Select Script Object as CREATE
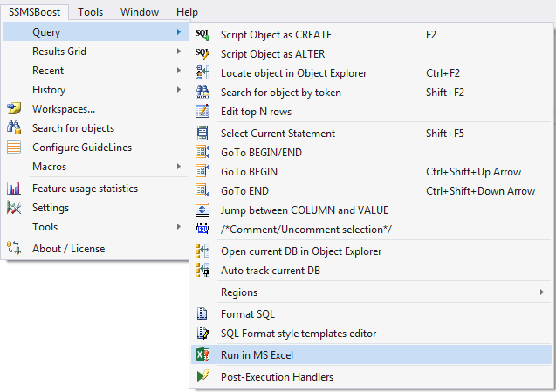The width and height of the screenshot is (556, 392). [x=371, y=35]
